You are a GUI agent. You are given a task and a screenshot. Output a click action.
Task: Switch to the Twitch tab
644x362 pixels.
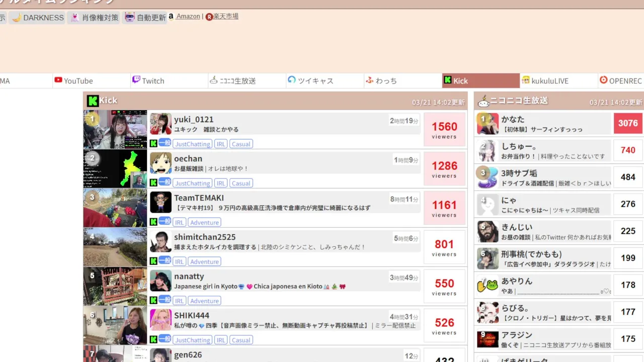tap(170, 80)
